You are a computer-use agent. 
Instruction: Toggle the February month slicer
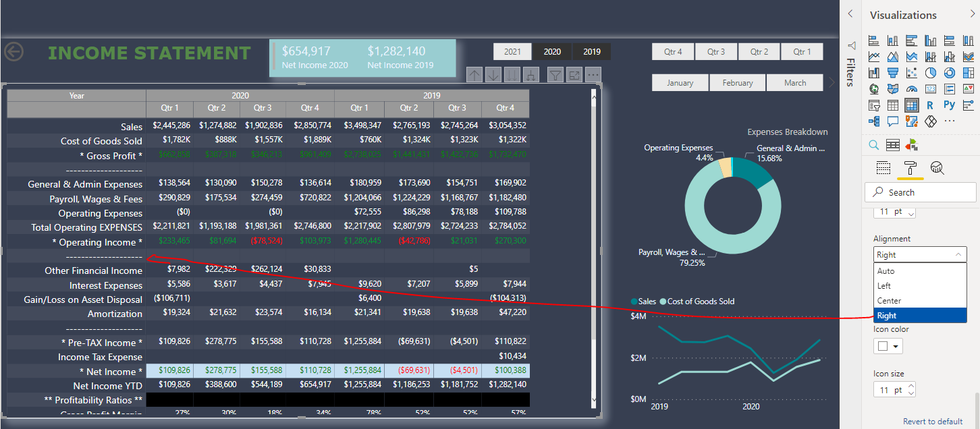738,83
